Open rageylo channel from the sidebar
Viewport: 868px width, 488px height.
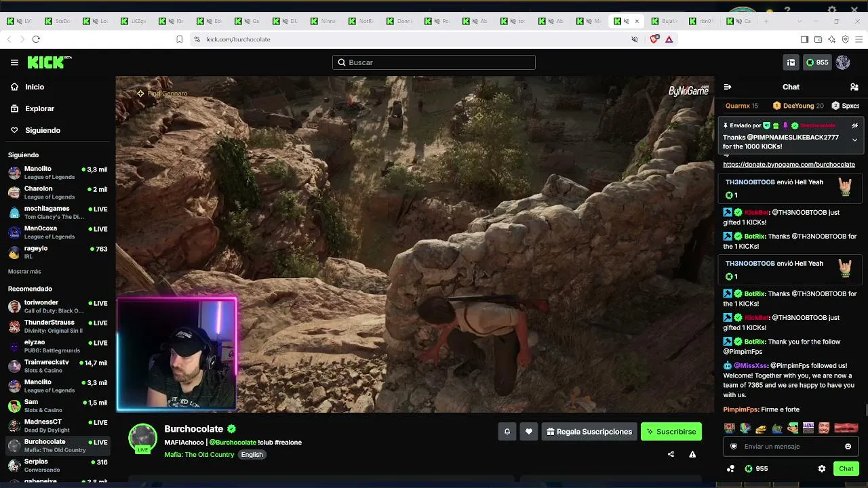[58, 252]
